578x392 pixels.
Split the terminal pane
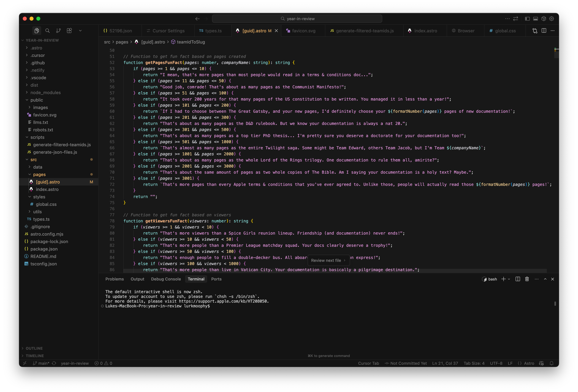click(x=517, y=279)
